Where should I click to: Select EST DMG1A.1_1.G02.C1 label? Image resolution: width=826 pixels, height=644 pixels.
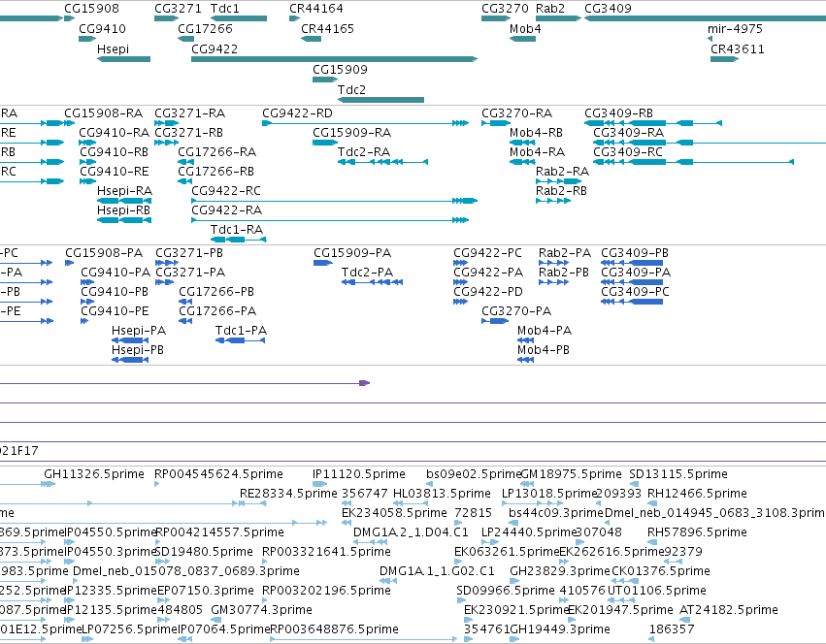click(x=437, y=571)
